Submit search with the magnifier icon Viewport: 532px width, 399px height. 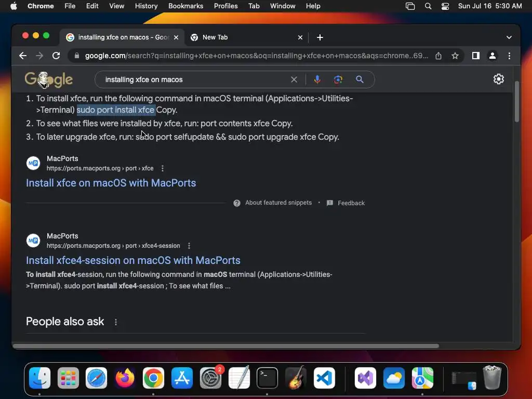(x=360, y=79)
